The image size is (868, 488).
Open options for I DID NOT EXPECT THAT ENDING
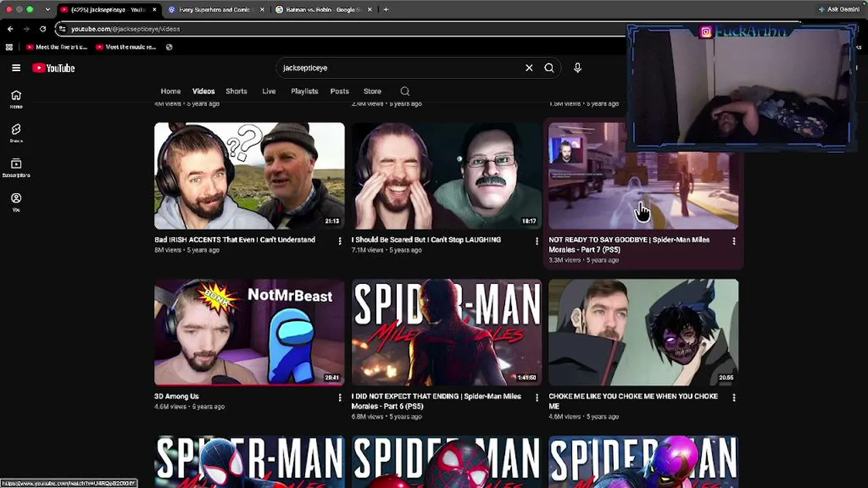(x=537, y=398)
